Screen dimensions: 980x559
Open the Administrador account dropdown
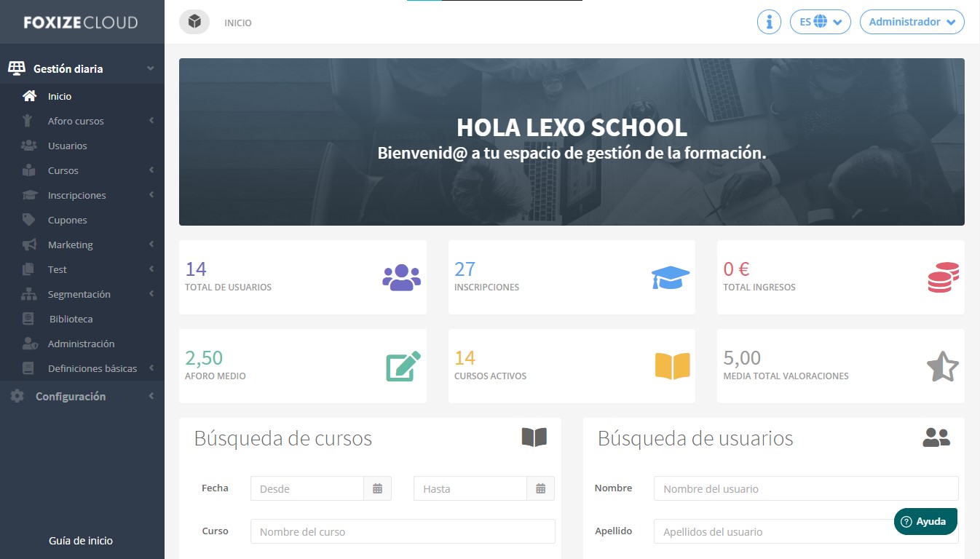pyautogui.click(x=912, y=22)
